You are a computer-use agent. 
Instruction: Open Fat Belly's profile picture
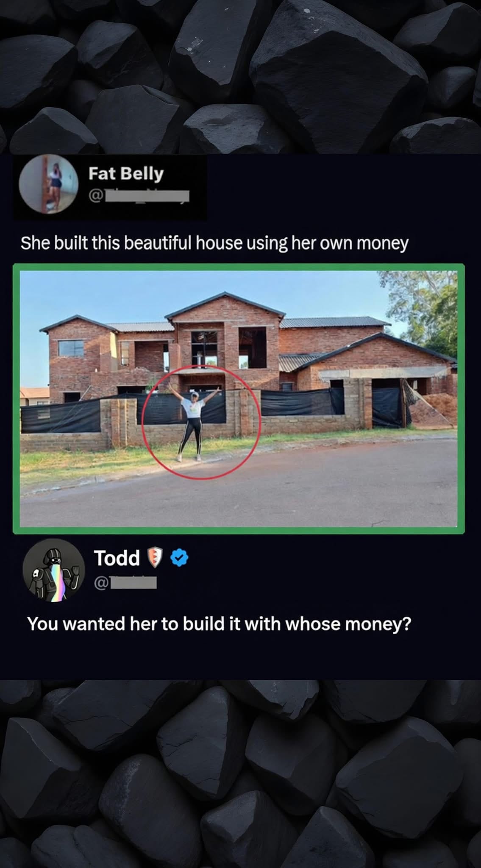point(49,184)
